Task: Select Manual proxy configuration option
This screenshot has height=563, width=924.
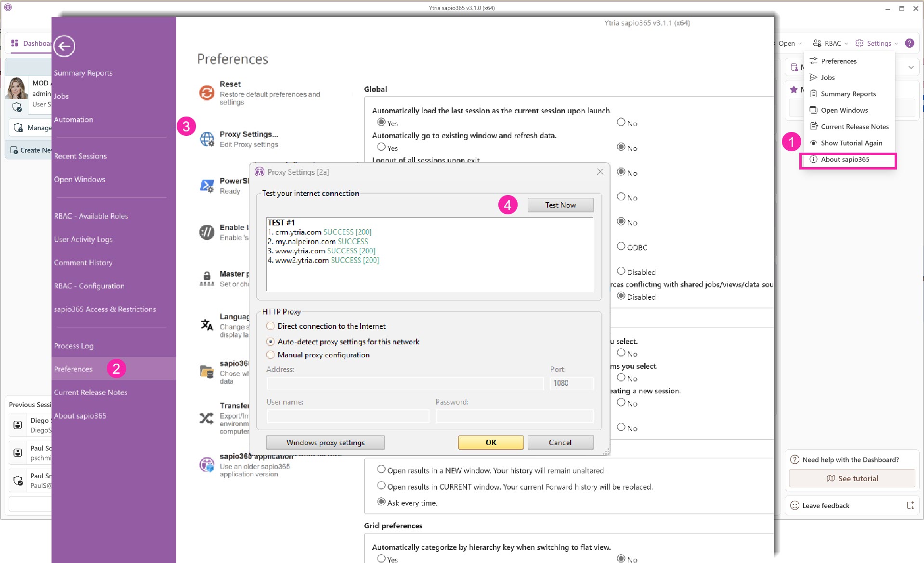Action: pos(271,355)
